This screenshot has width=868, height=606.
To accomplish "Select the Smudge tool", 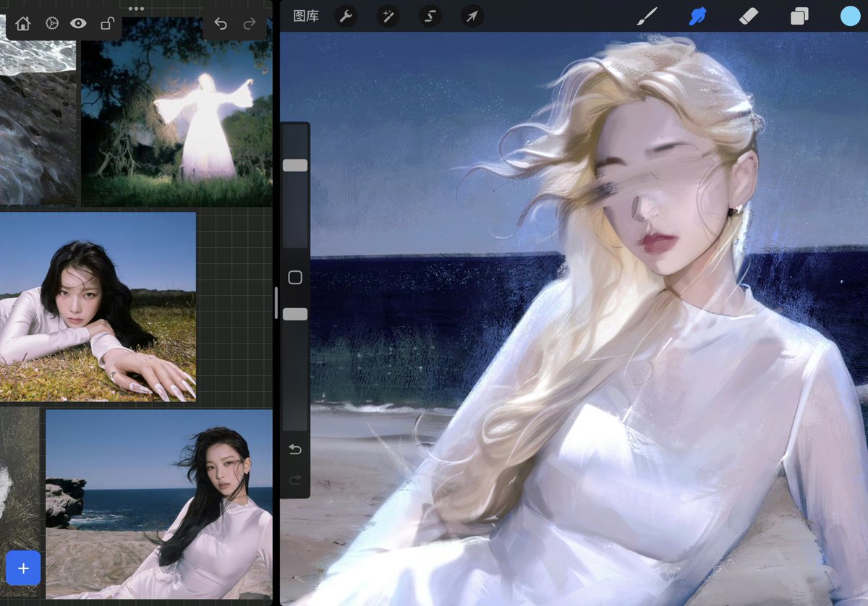I will point(698,16).
